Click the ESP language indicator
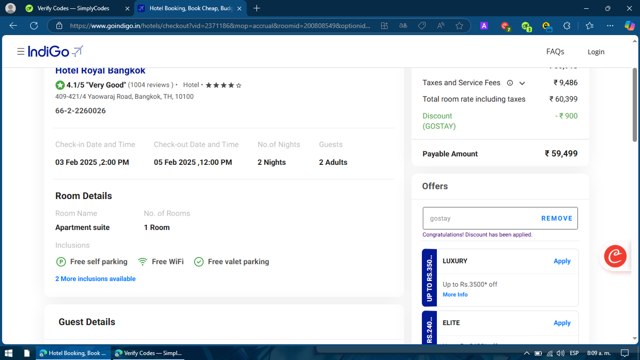640x360 pixels. pos(574,353)
